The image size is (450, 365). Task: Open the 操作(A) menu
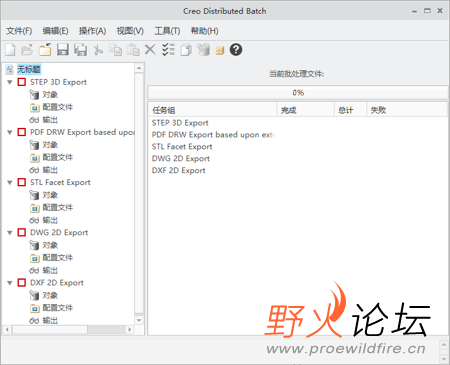pyautogui.click(x=93, y=31)
